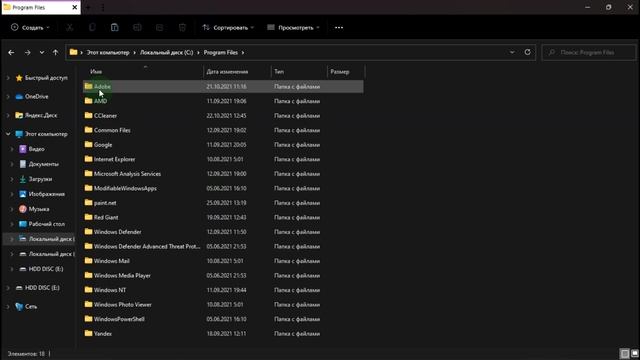Sort by Имя column header
The image size is (640, 360).
[x=96, y=71]
